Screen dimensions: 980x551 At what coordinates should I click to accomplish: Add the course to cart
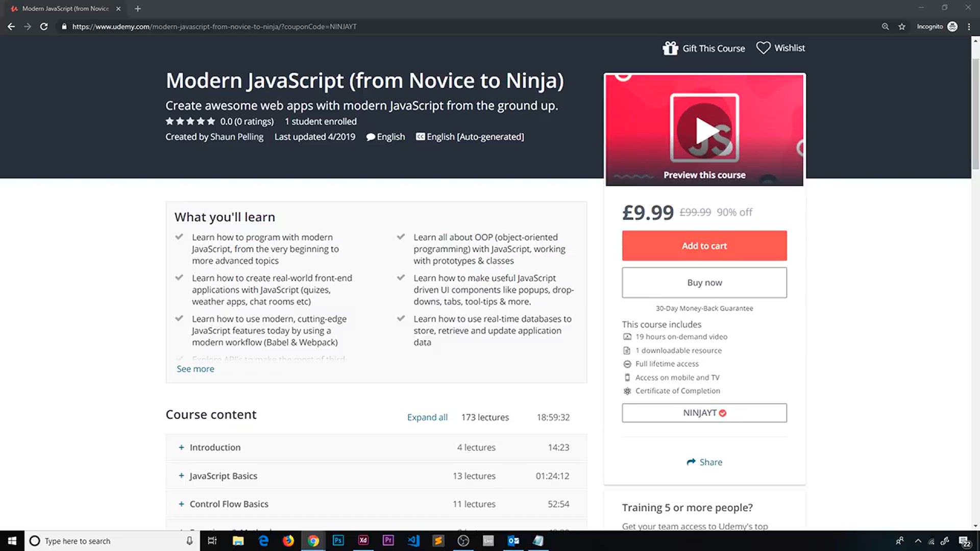(x=704, y=246)
